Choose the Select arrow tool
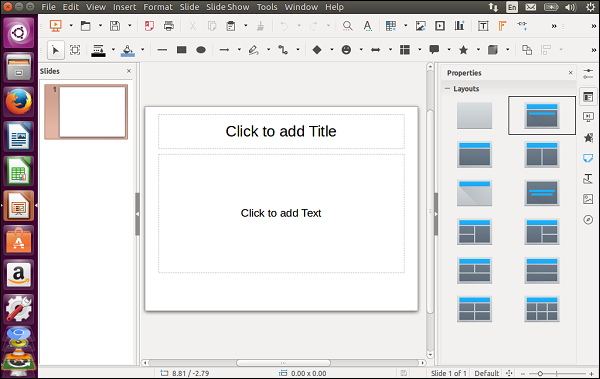Viewport: 600px width, 379px height. coord(56,50)
